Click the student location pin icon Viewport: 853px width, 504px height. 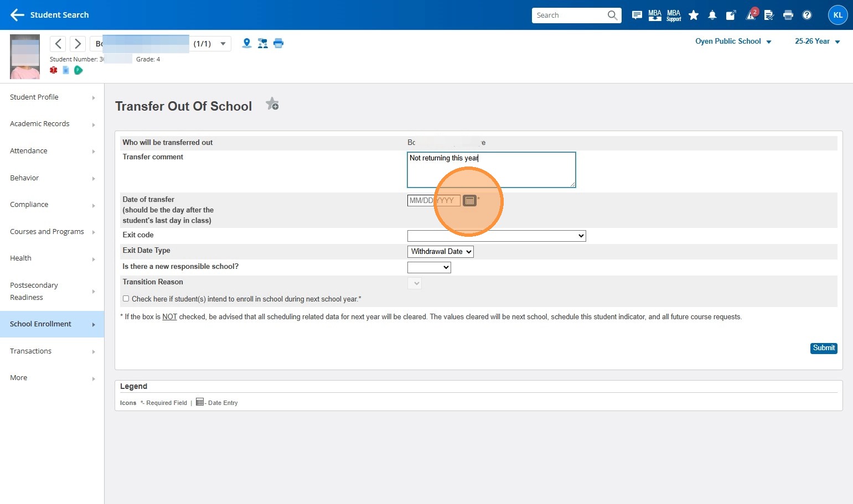point(247,43)
